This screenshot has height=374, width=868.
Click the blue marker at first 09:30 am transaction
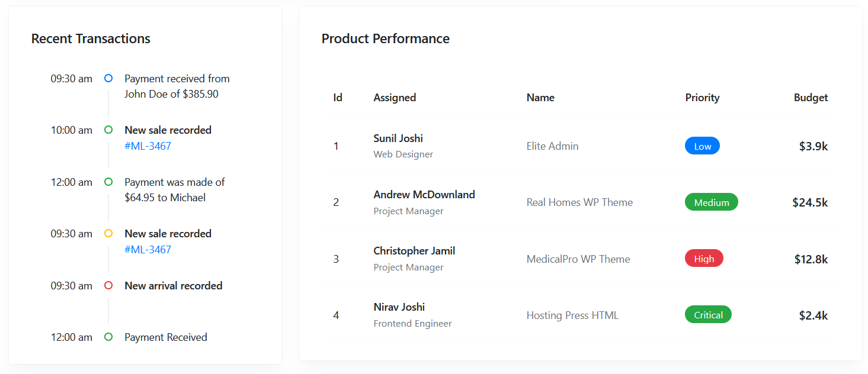108,78
